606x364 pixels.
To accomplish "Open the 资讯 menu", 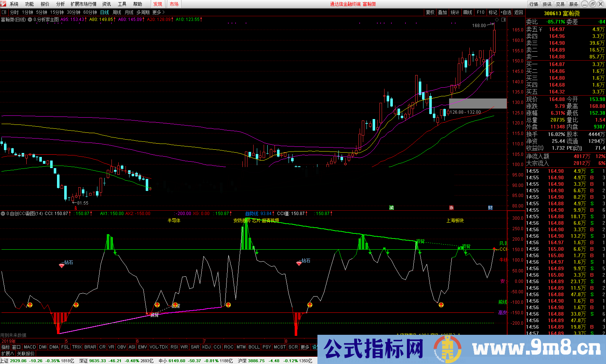I will click(106, 4).
